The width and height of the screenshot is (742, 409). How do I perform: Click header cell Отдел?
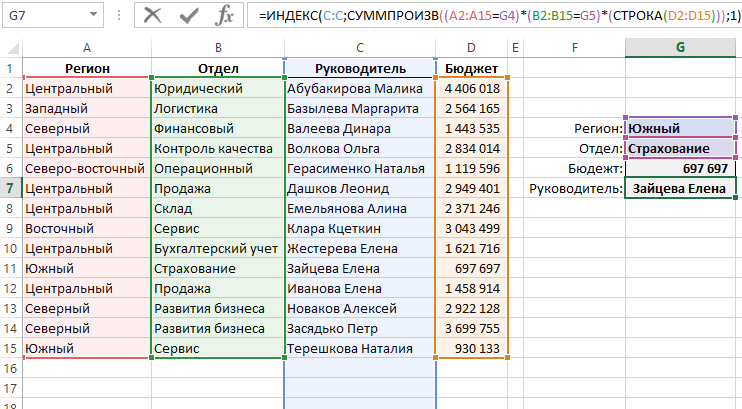(218, 69)
